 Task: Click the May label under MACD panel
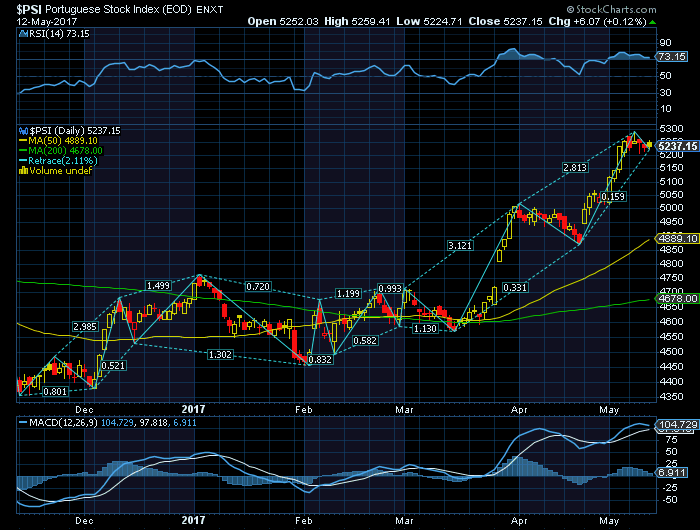click(x=609, y=521)
